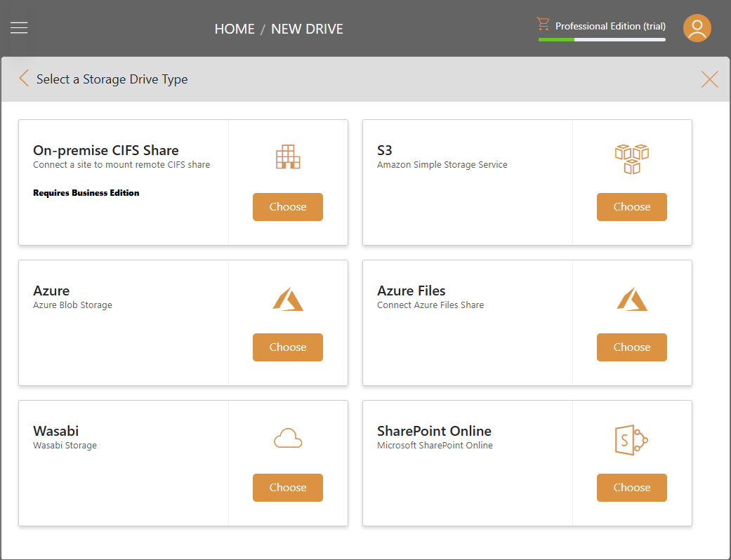Close the Select a Storage Drive Type panel
The image size is (731, 560).
point(709,79)
